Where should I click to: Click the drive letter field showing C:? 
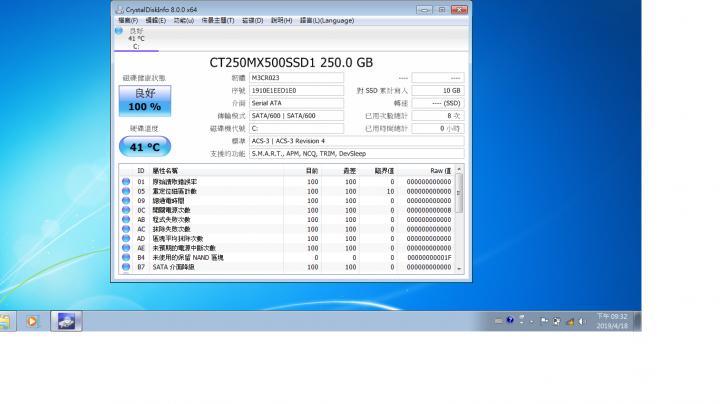296,129
